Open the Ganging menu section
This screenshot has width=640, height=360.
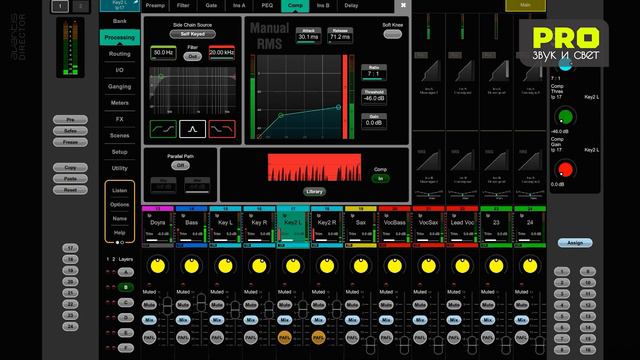(x=120, y=86)
